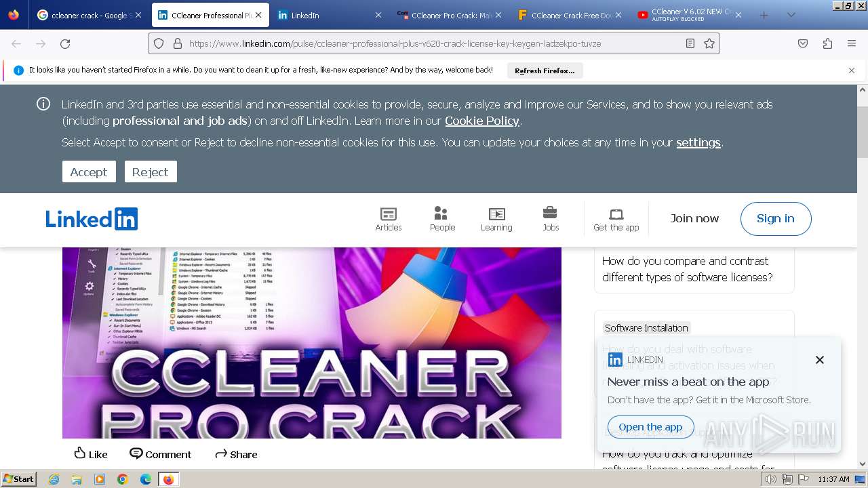Launch Google Chrome from taskbar
The width and height of the screenshot is (868, 488).
coord(123,479)
